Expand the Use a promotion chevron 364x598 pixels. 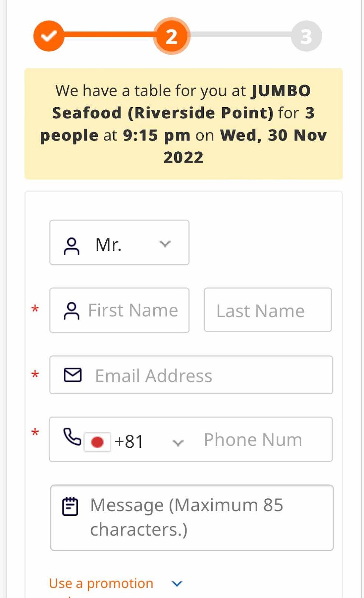[x=177, y=584]
